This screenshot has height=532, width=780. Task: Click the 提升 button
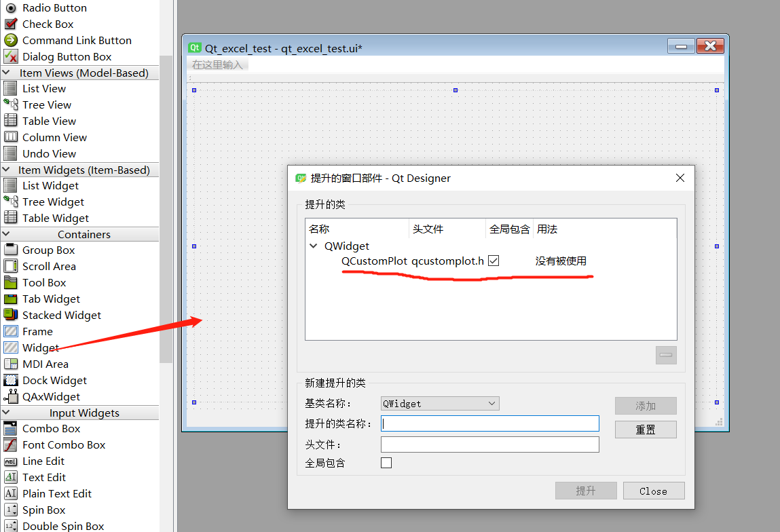coord(586,491)
